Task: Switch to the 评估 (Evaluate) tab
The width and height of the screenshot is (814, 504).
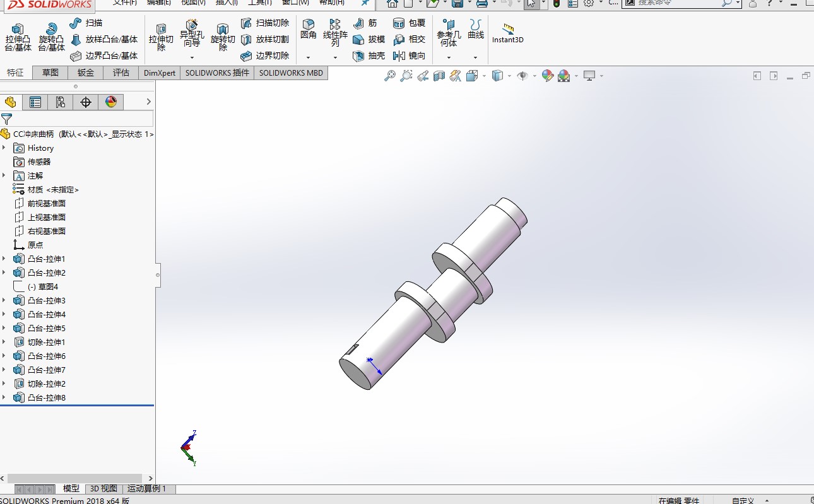Action: coord(121,73)
